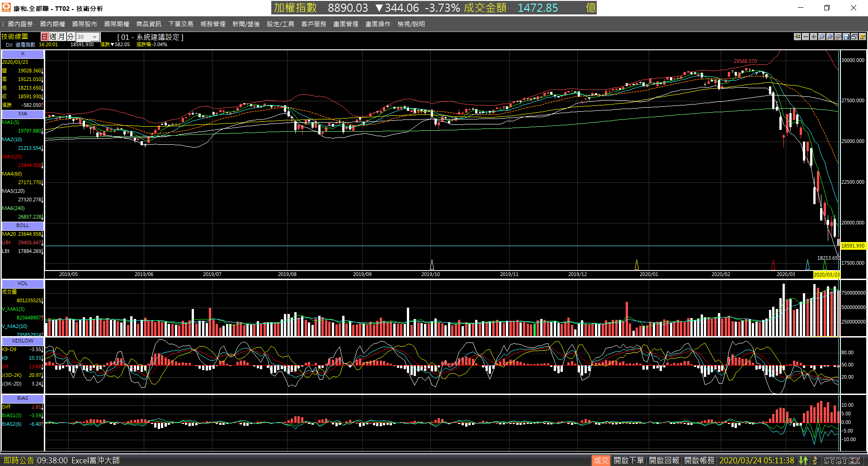Viewport: 868px width, 466px height.
Task: Click the MA3(20) moving average label
Action: point(12,157)
